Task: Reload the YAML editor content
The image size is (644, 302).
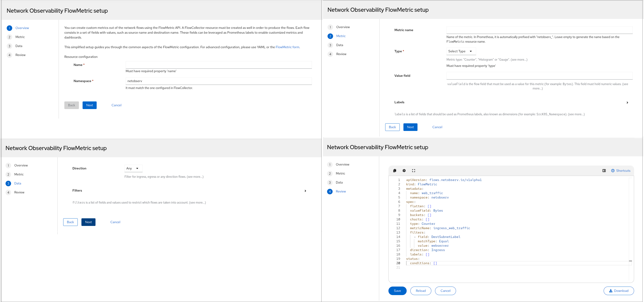Action: tap(420, 291)
